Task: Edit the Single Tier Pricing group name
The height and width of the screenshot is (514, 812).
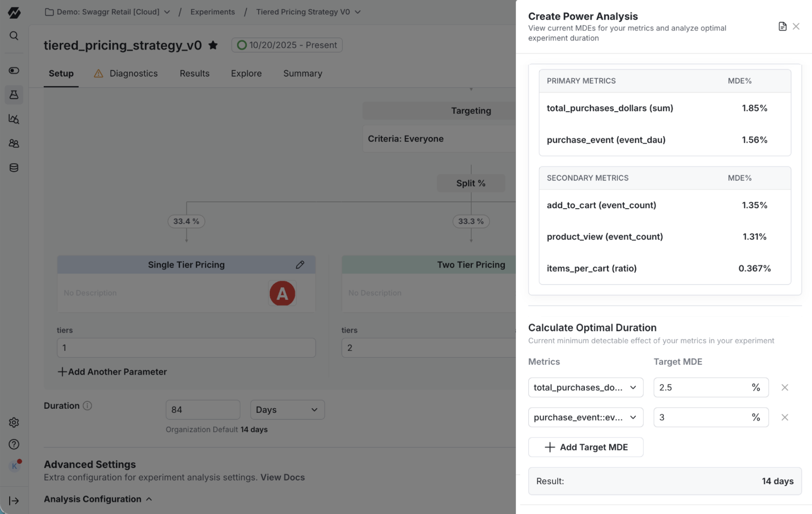Action: tap(300, 265)
